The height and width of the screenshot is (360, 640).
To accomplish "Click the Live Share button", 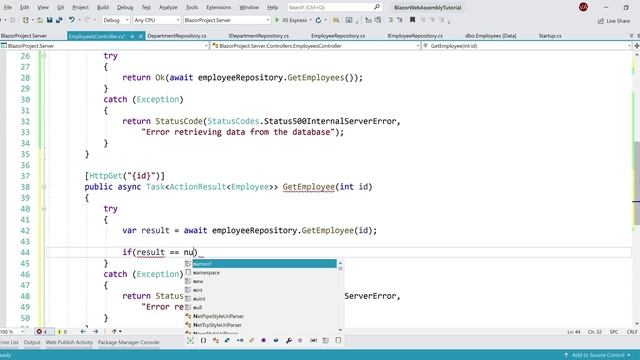I will [x=614, y=20].
